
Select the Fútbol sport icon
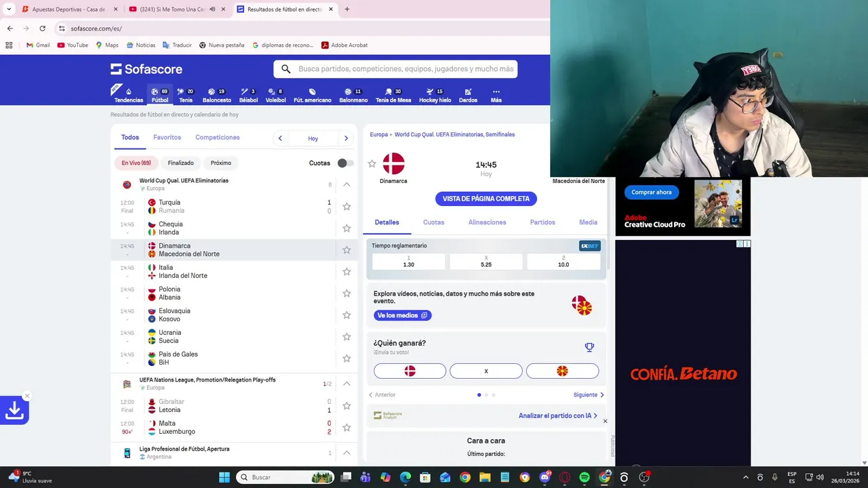pos(160,96)
